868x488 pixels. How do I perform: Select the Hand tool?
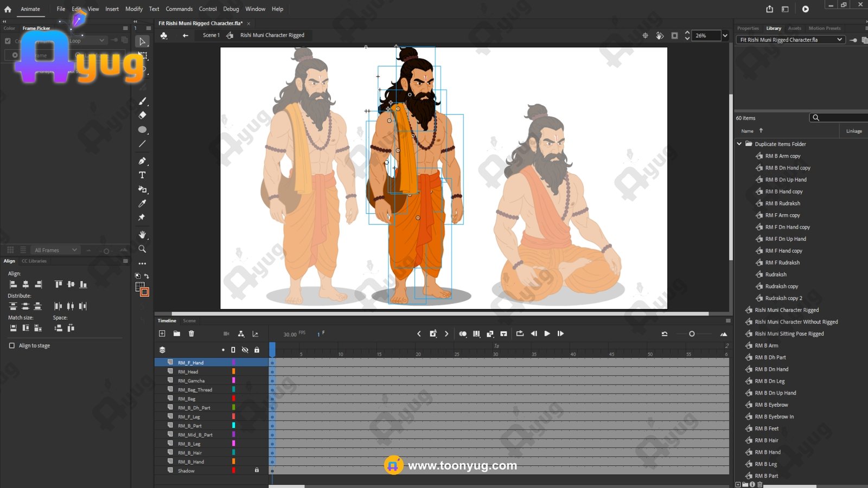point(142,235)
